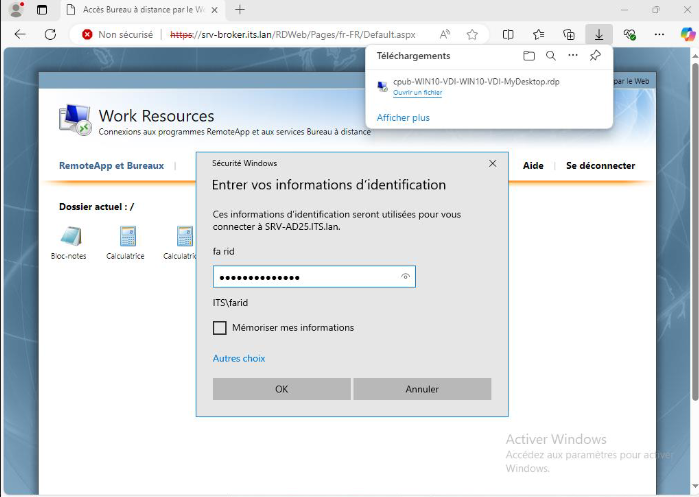Image resolution: width=699 pixels, height=497 pixels.
Task: Click the password input field
Action: pos(314,277)
